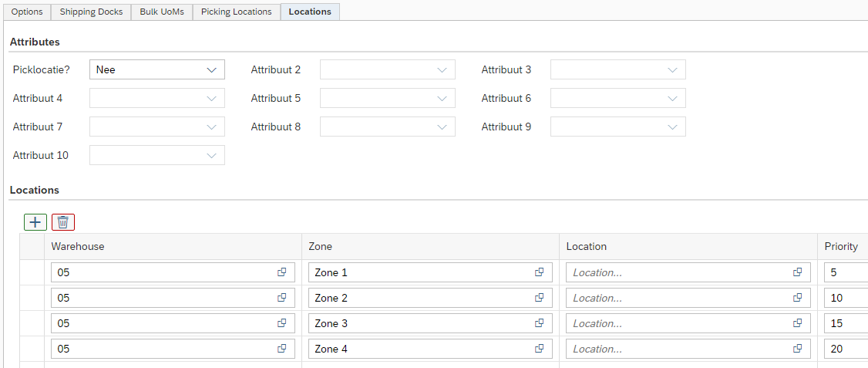This screenshot has height=368, width=868.
Task: Open value help icon in Zone 3 field
Action: click(x=540, y=323)
